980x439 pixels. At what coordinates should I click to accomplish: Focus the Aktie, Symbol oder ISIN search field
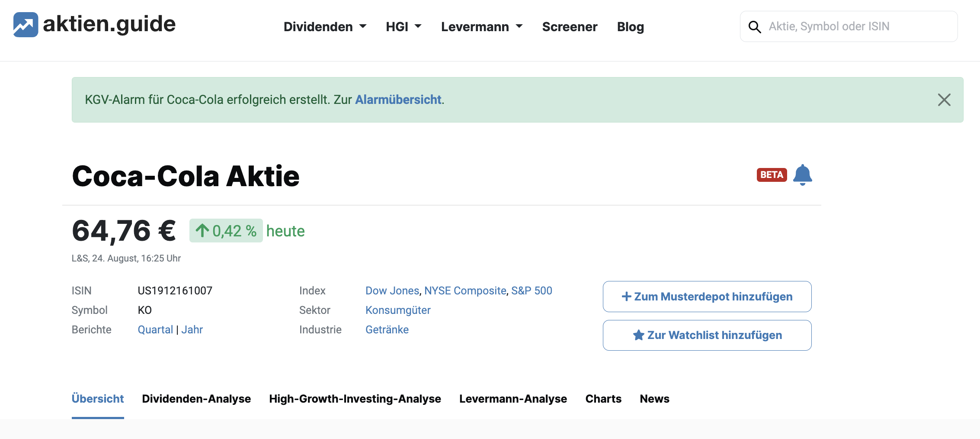(849, 26)
